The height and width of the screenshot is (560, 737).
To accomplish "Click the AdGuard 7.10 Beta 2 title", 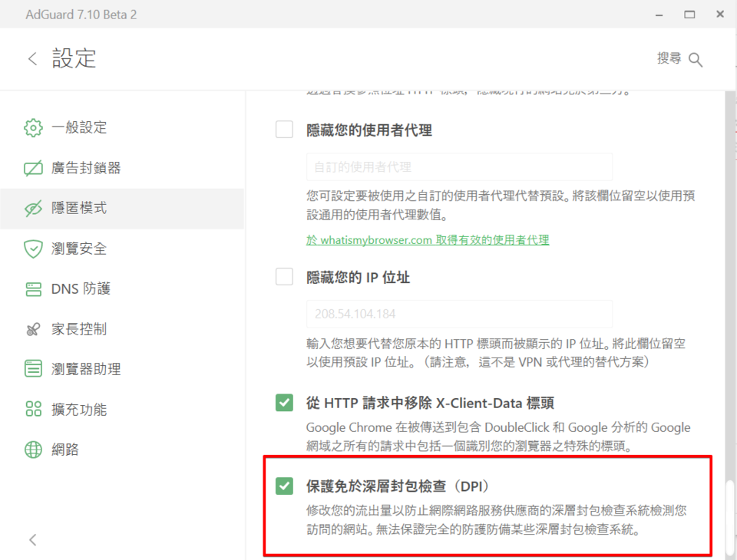I will click(x=81, y=15).
